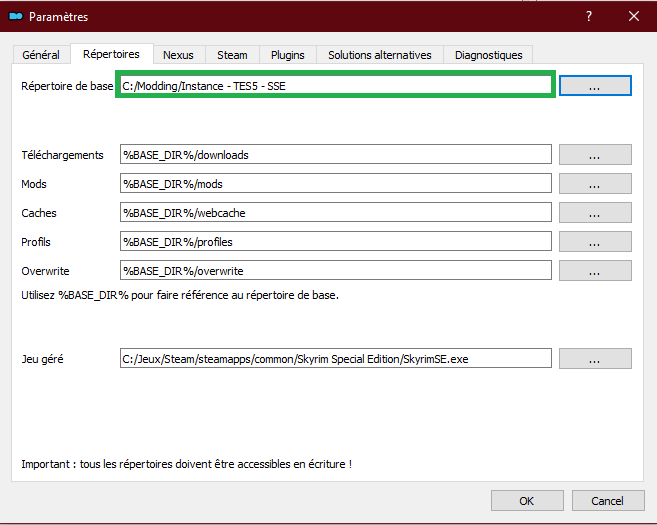The height and width of the screenshot is (525, 657).
Task: Confirm settings with the OK button
Action: coord(527,500)
